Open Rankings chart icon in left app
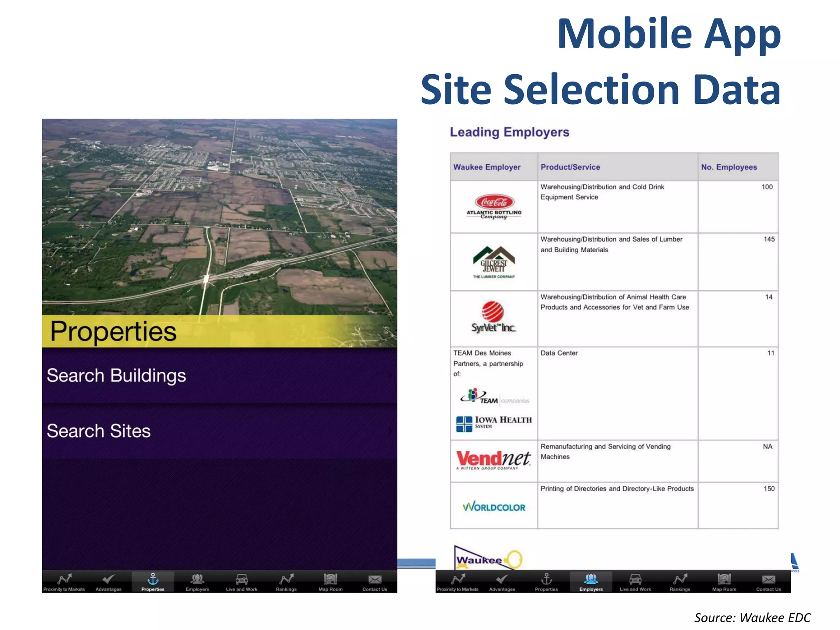 point(286,579)
